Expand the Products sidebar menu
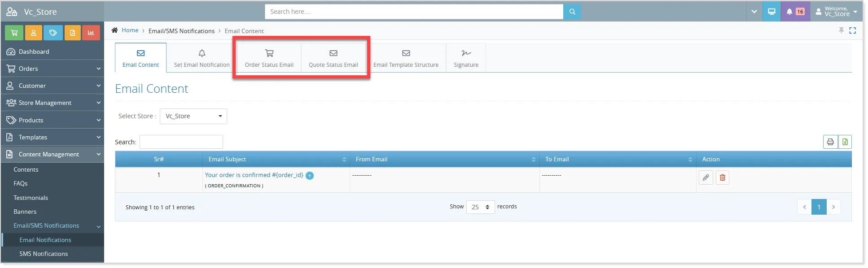This screenshot has width=868, height=268. point(53,120)
